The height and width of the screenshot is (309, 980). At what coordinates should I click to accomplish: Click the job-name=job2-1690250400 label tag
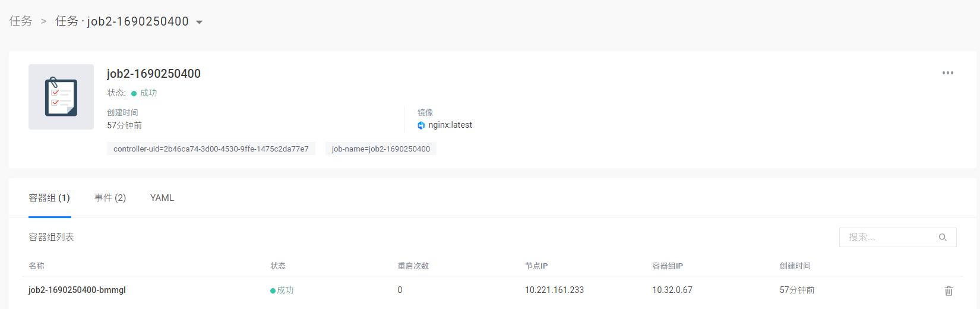pos(381,149)
